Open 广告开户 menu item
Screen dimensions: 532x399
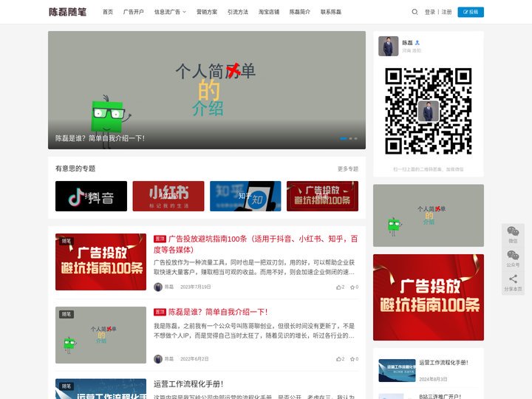point(133,12)
